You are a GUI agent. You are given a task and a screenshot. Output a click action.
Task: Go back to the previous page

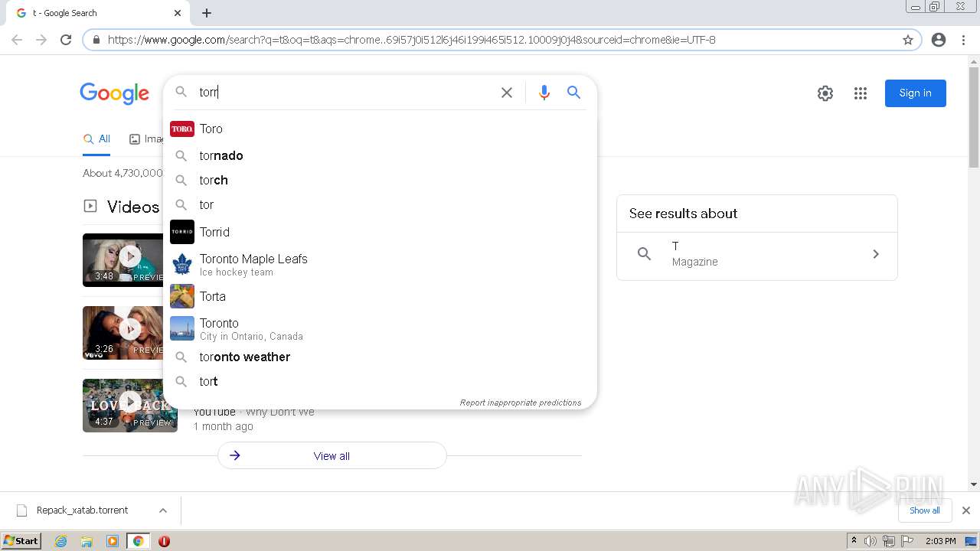pos(17,40)
